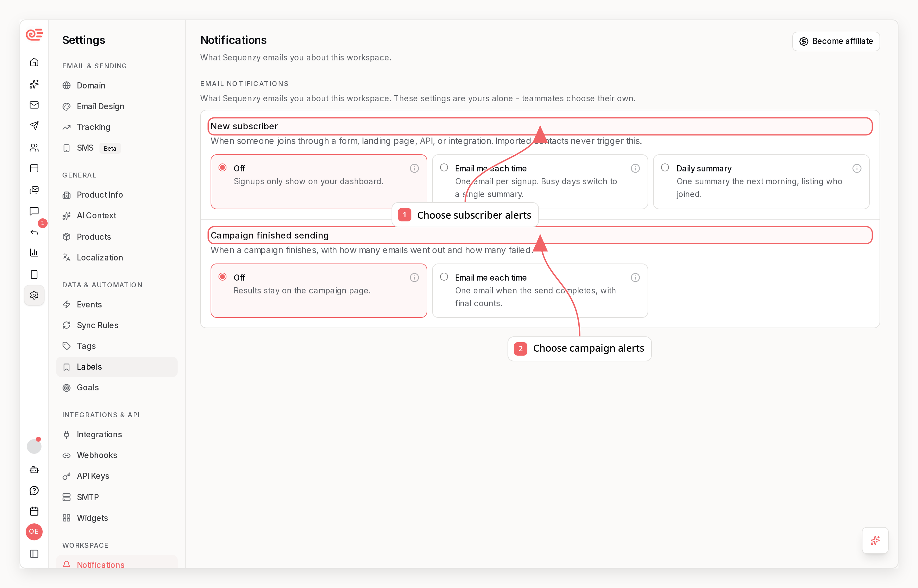Open the paper plane campaigns icon
The height and width of the screenshot is (588, 918).
[34, 126]
